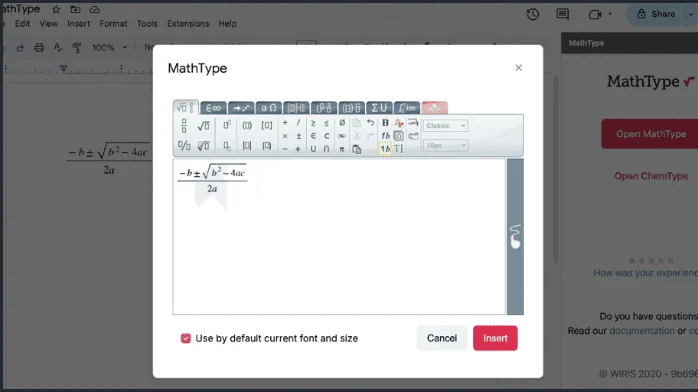This screenshot has height=392, width=698.
Task: Click the Open MathType sidebar button
Action: [x=649, y=134]
